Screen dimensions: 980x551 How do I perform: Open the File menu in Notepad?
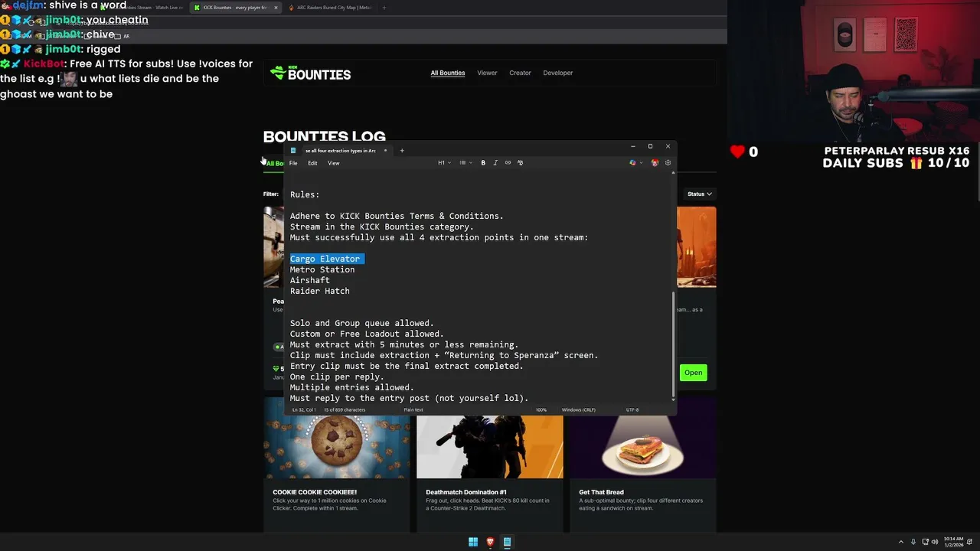tap(293, 163)
